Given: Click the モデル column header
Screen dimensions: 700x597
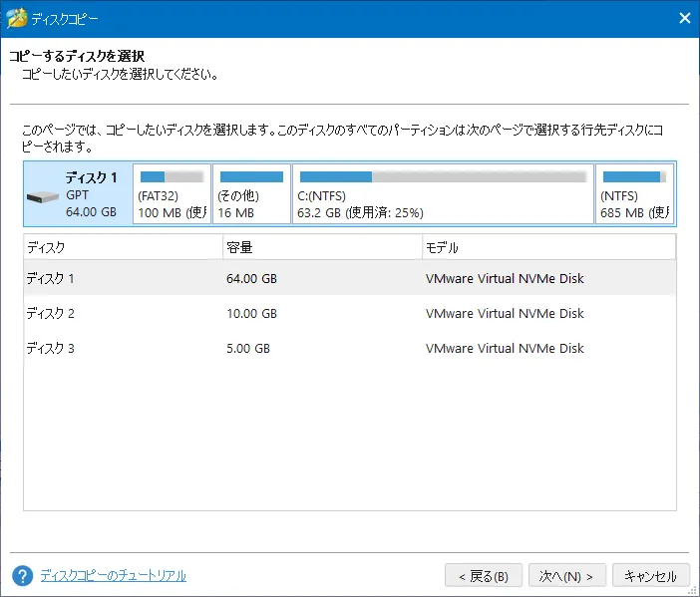Looking at the screenshot, I should click(548, 247).
